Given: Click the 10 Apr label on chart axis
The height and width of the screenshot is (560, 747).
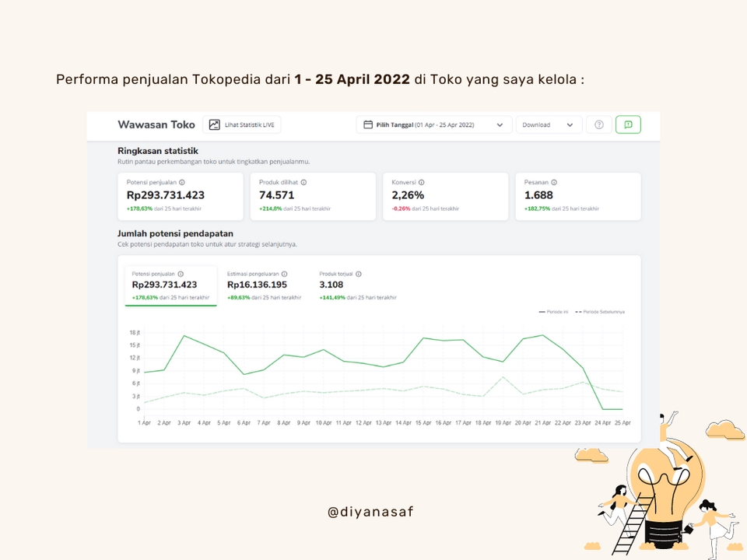Looking at the screenshot, I should click(324, 423).
